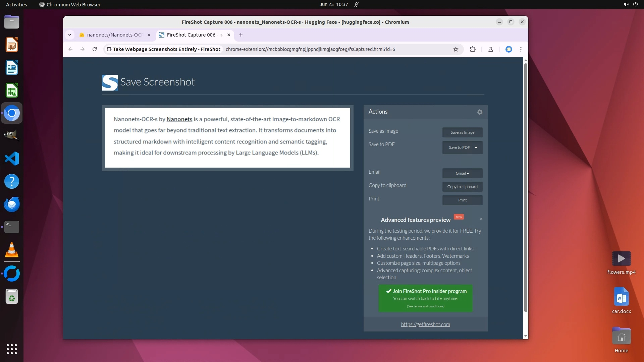The height and width of the screenshot is (362, 644).
Task: Click the Save as Image button
Action: [462, 132]
